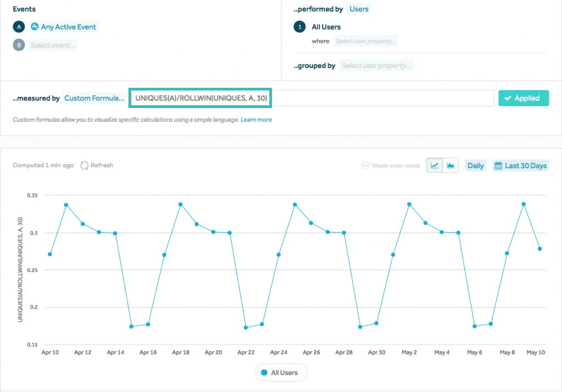Click the segment 1 badge
This screenshot has width=562, height=392.
pyautogui.click(x=300, y=27)
